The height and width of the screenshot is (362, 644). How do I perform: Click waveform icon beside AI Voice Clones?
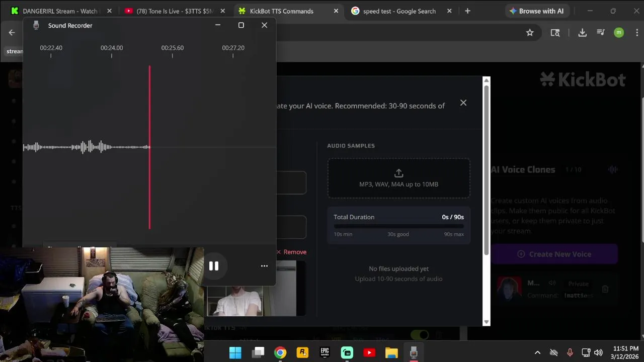pyautogui.click(x=612, y=170)
